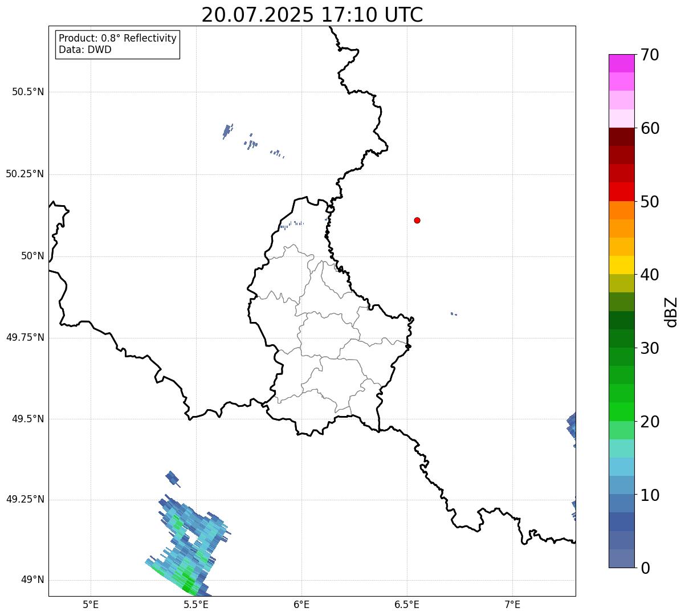
Task: Click colorbar tick label "30"
Action: tap(650, 348)
